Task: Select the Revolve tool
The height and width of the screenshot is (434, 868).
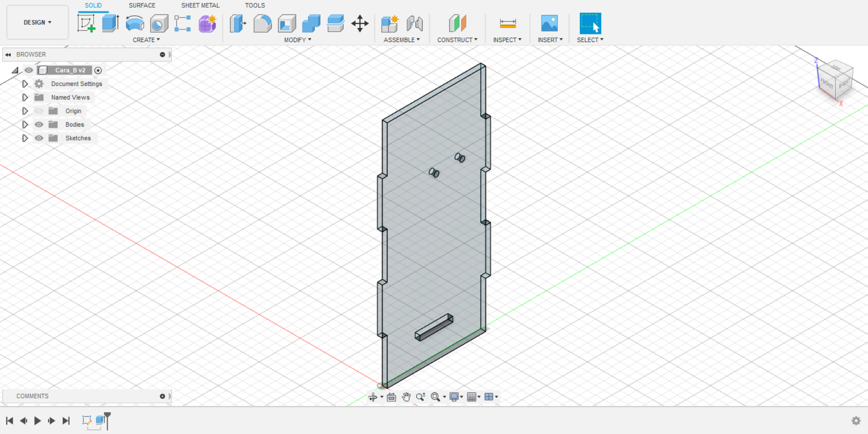Action: tap(135, 23)
